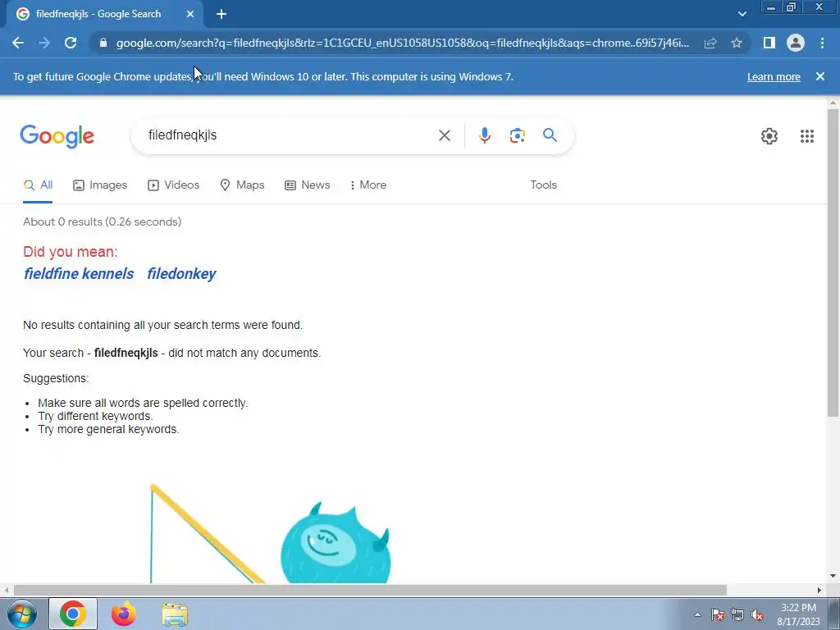Follow the fieldfine kennels suggestion
The height and width of the screenshot is (630, 840).
79,274
